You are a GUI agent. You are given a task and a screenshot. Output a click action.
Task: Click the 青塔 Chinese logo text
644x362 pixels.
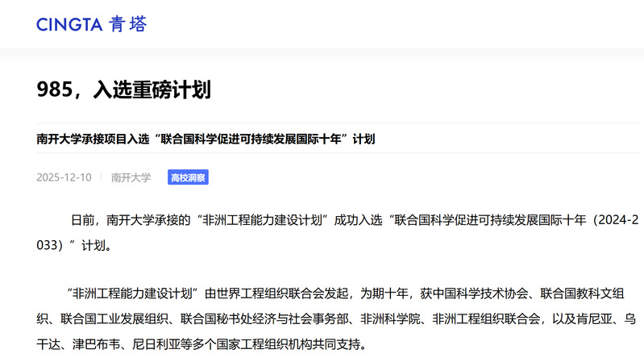(x=128, y=25)
